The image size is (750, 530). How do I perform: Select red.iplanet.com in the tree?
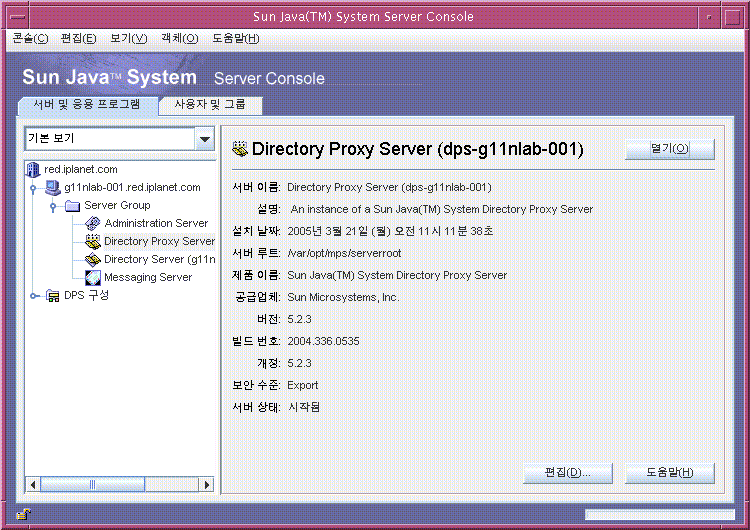point(81,169)
